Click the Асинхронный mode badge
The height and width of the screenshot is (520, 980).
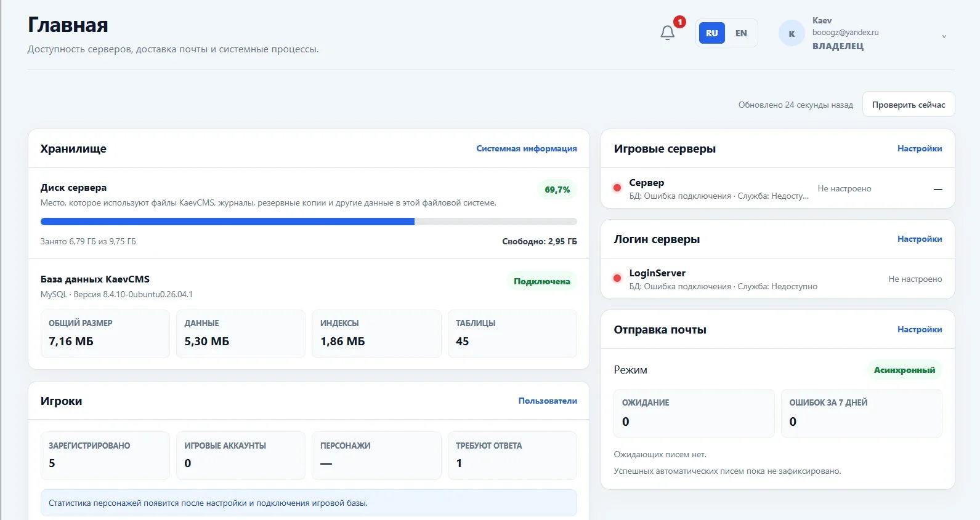click(x=904, y=370)
